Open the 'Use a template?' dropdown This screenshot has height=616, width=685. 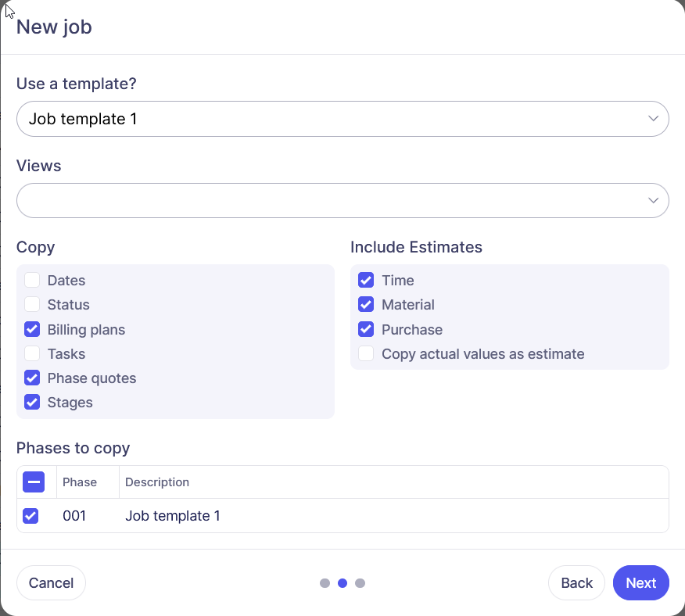(x=342, y=119)
